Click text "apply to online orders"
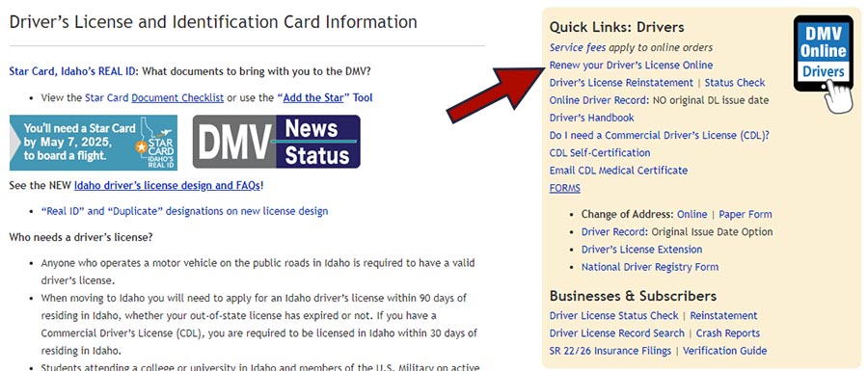The width and height of the screenshot is (868, 371). (x=661, y=47)
